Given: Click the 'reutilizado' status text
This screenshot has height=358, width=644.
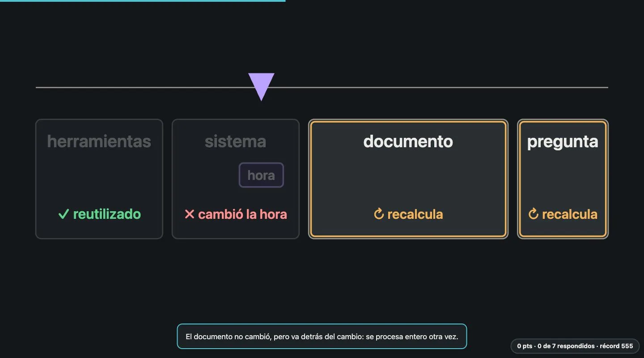Looking at the screenshot, I should click(107, 214).
